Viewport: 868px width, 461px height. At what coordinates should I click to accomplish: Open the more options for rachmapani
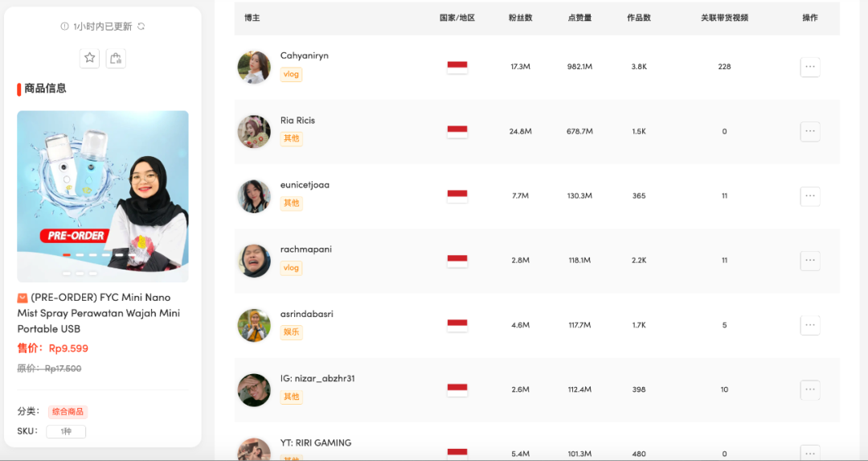pyautogui.click(x=810, y=261)
